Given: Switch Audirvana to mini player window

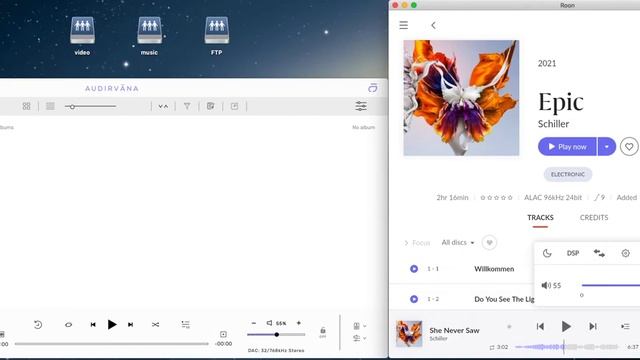Looking at the screenshot, I should point(372,88).
